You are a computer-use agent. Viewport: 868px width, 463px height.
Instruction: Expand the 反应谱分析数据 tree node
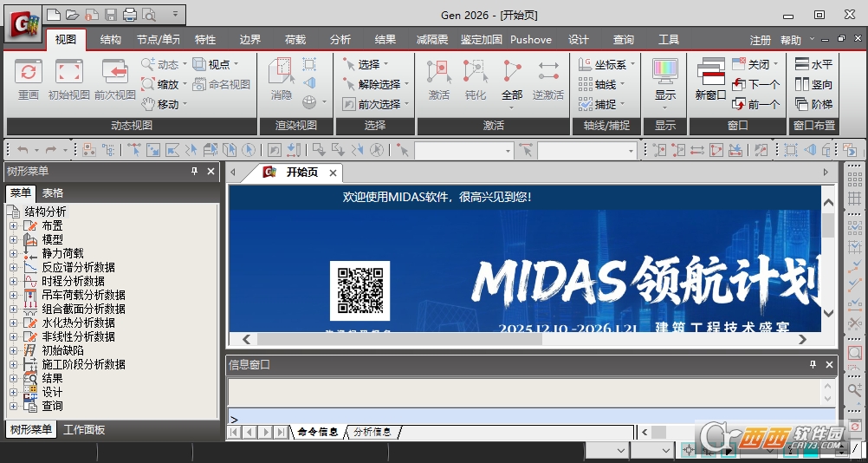point(13,267)
